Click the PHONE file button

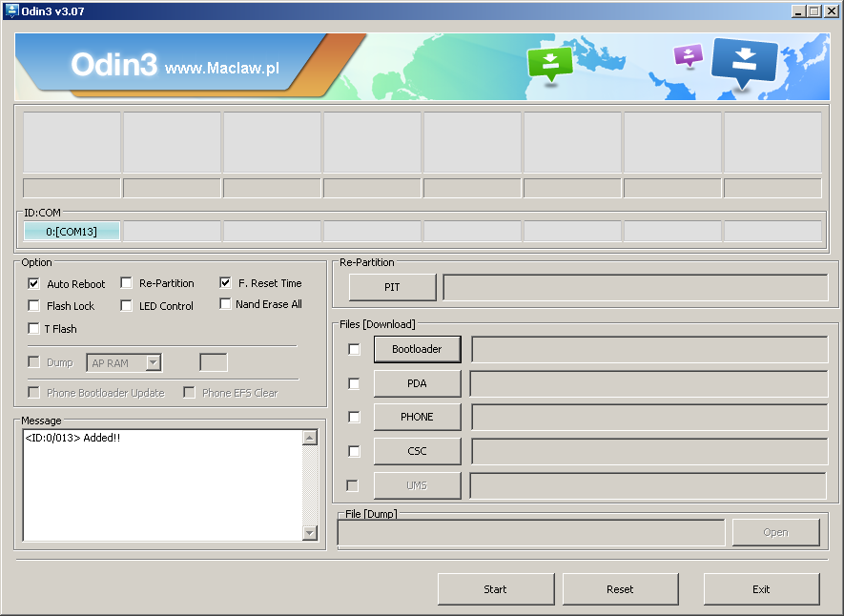click(417, 417)
